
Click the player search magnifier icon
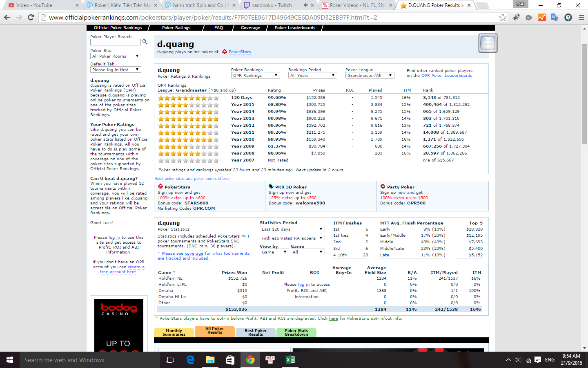[145, 42]
